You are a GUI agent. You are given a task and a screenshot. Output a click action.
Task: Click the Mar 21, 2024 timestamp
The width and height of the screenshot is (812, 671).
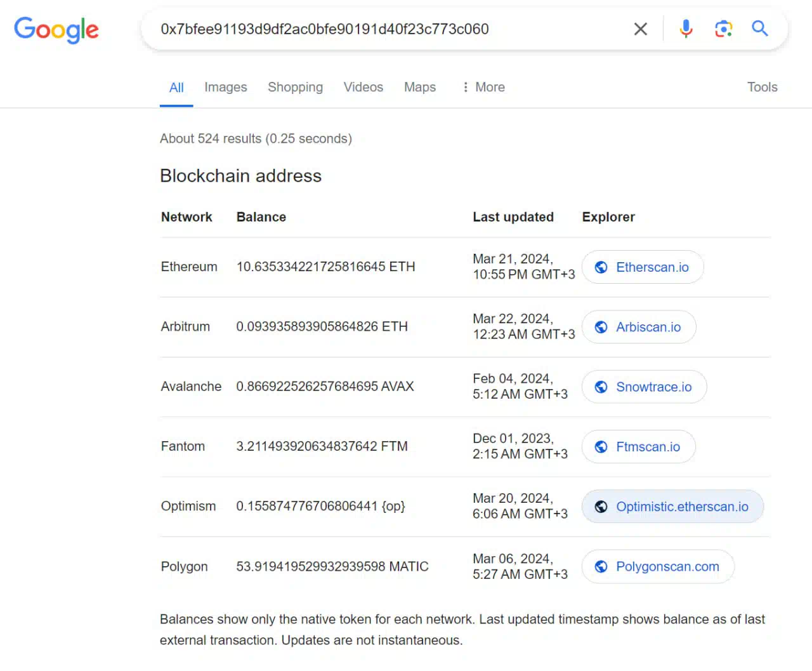pos(524,267)
